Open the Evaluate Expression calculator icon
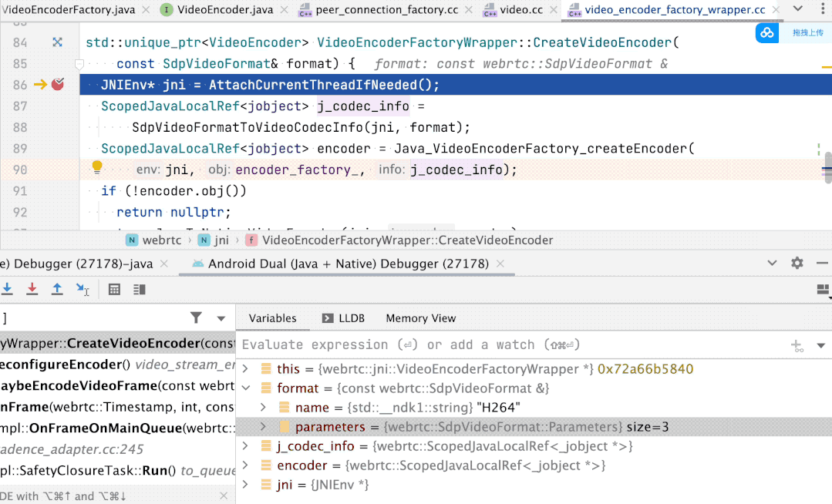The height and width of the screenshot is (504, 832). point(114,290)
